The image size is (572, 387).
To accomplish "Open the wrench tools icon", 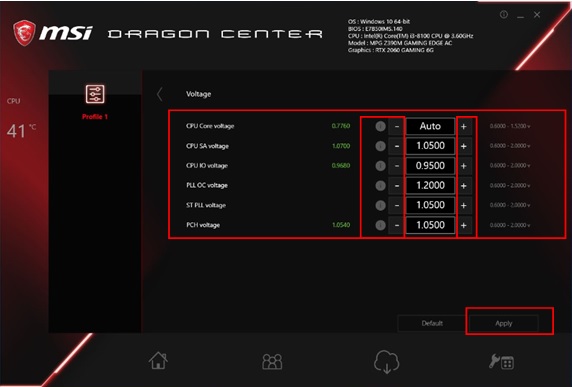I will [501, 362].
